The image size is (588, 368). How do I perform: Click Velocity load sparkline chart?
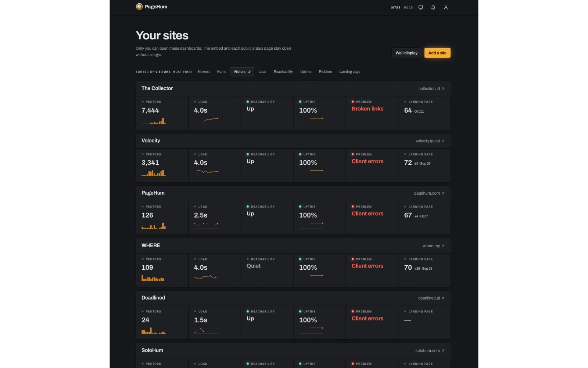coord(206,172)
